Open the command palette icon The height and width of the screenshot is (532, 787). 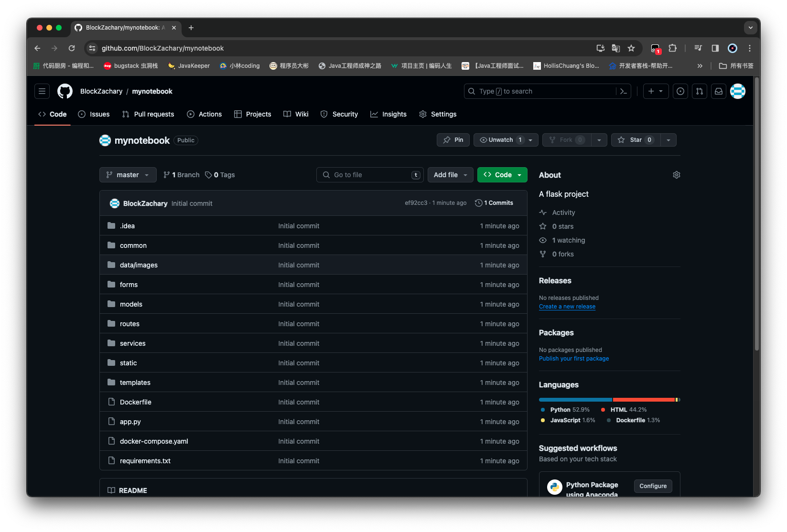623,91
